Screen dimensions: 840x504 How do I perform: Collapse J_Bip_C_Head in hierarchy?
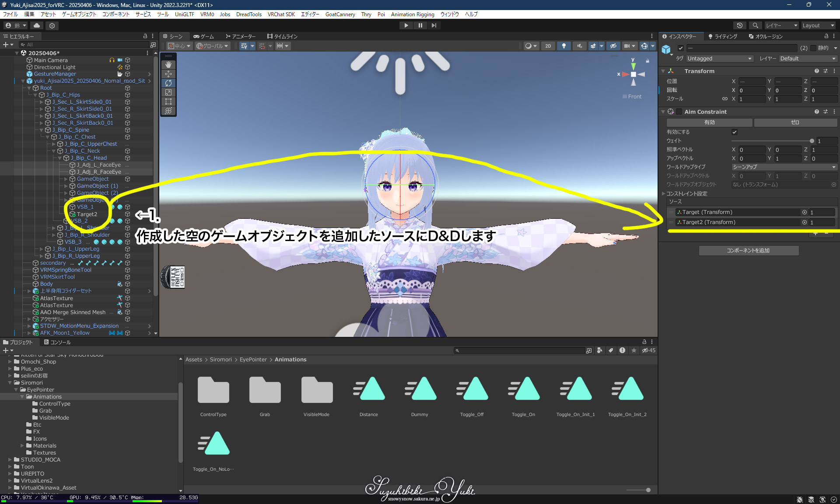60,158
